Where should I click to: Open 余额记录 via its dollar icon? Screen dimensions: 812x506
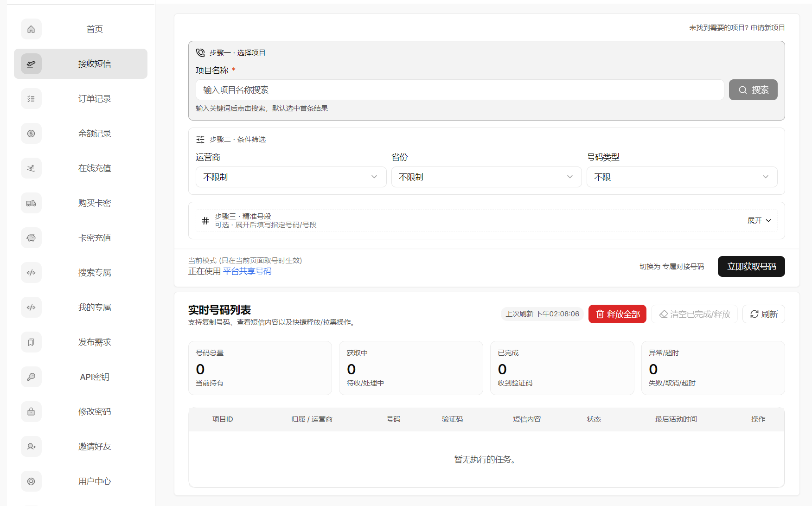pyautogui.click(x=31, y=133)
